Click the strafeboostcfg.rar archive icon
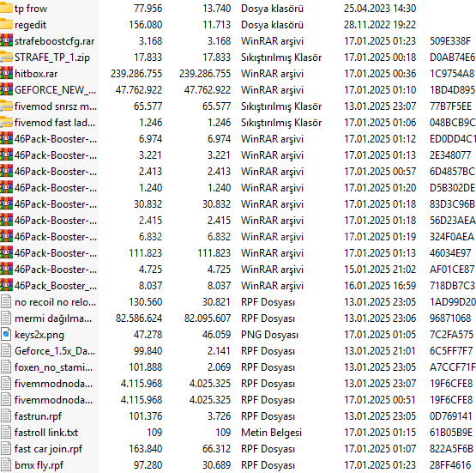Viewport: 476px width, 473px height. 6,40
